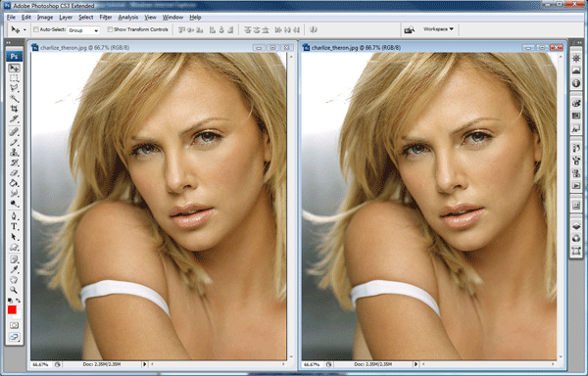This screenshot has height=376, width=588.
Task: Select the Magic Wand tool
Action: click(15, 99)
